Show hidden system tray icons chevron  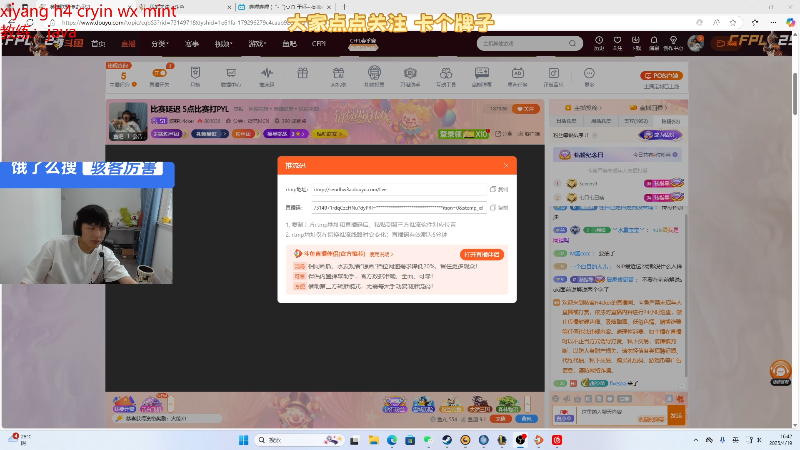click(x=696, y=440)
